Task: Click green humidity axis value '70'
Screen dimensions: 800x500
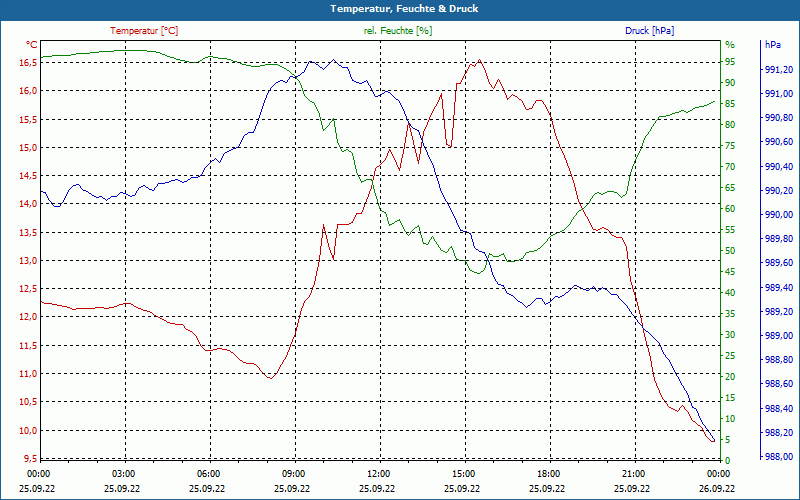Action: click(730, 167)
